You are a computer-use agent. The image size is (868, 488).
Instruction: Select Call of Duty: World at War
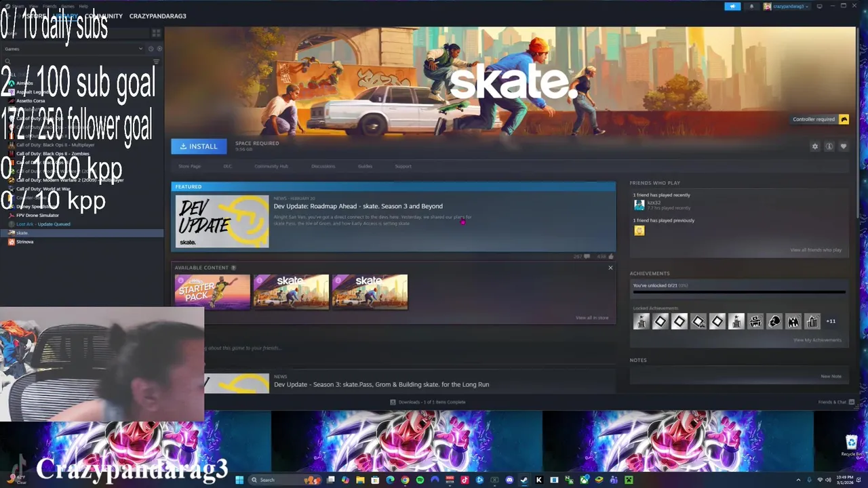point(43,188)
